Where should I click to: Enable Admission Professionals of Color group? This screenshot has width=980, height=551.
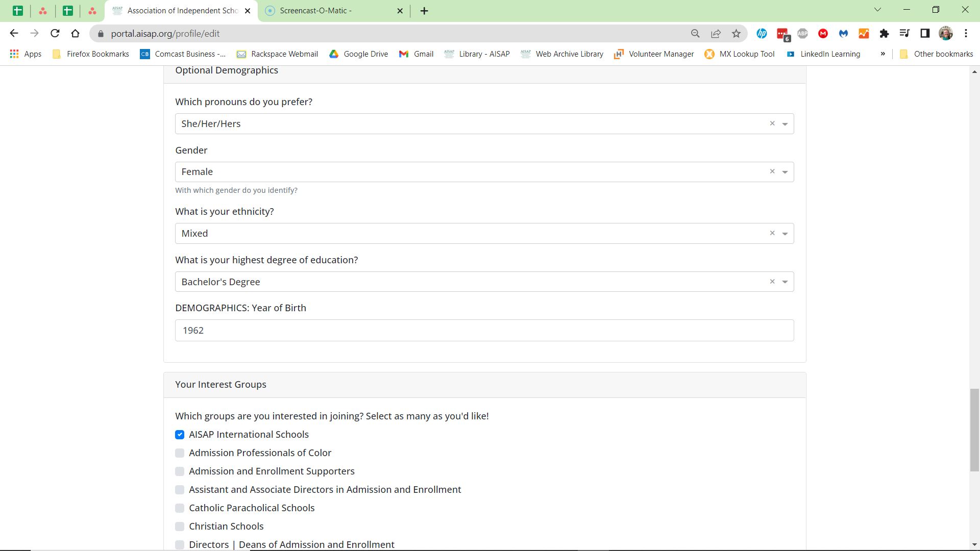coord(179,453)
